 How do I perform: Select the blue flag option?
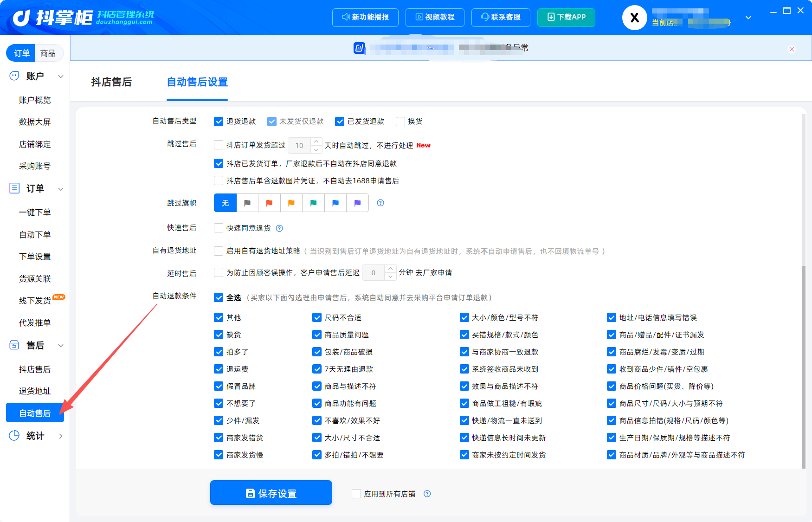coord(335,203)
